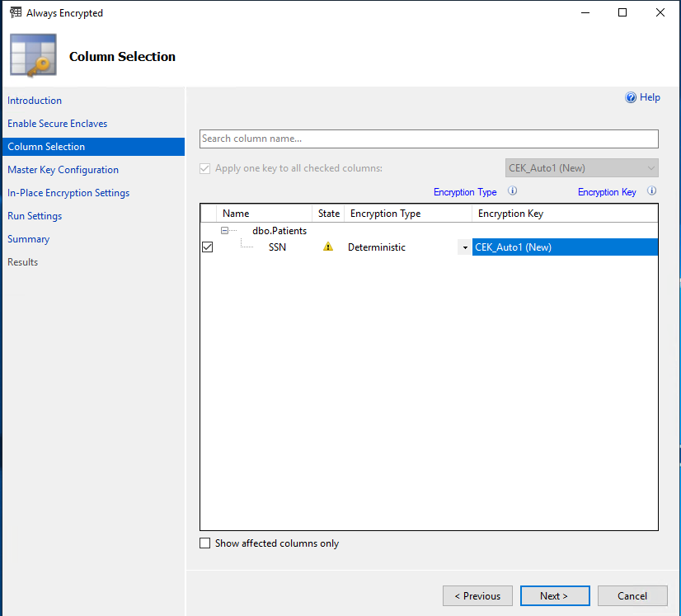The image size is (681, 616).
Task: Uncheck the SSN column checkbox
Action: point(208,247)
